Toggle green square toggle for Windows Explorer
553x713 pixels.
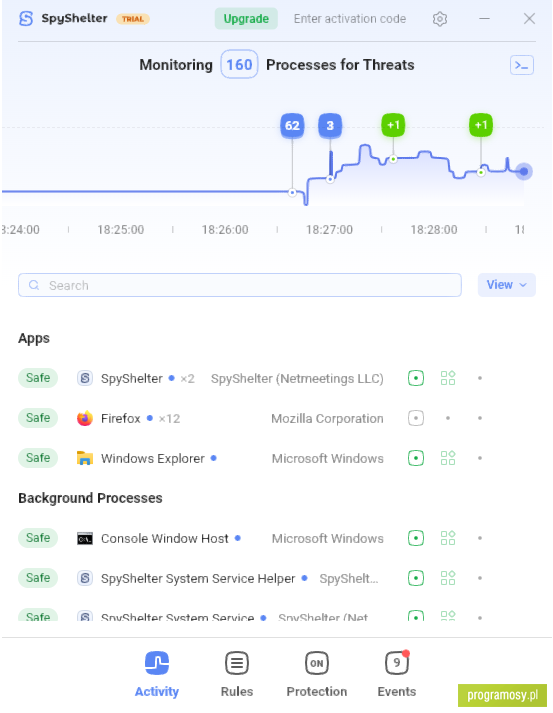pos(416,458)
